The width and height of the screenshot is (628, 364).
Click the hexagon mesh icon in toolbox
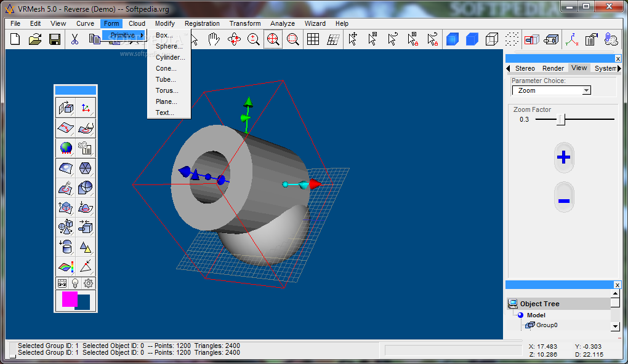tap(85, 168)
